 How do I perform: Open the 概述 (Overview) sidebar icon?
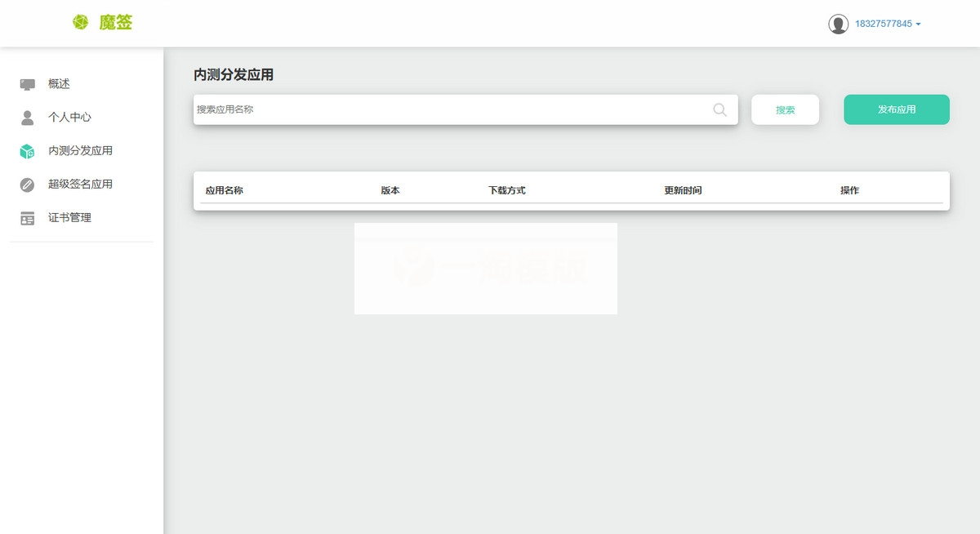pyautogui.click(x=27, y=83)
